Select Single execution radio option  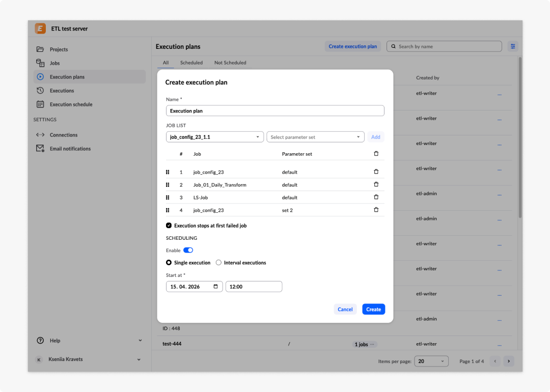(169, 263)
